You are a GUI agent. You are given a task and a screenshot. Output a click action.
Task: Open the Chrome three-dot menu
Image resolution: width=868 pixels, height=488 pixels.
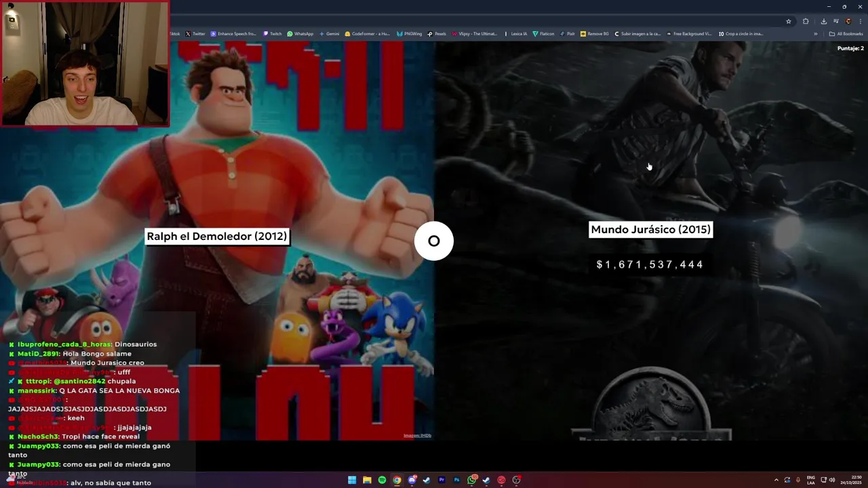[861, 21]
